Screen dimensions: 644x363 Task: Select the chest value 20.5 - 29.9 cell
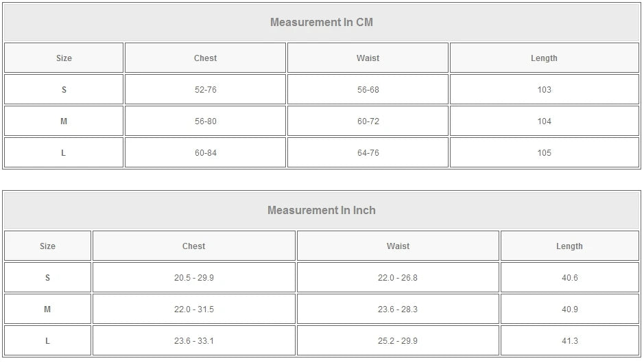pos(193,278)
